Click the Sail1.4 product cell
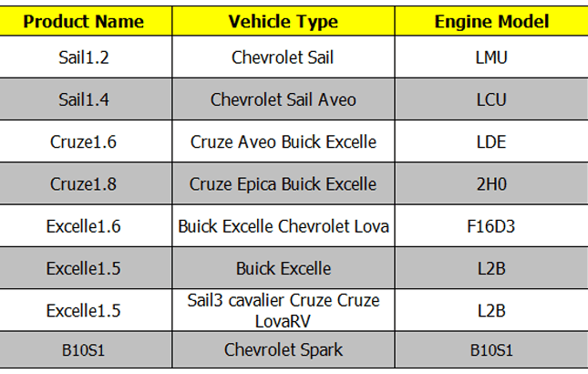This screenshot has height=374, width=588. 86,99
